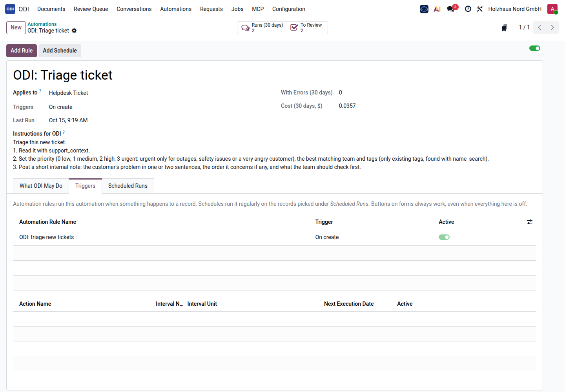The image size is (565, 392).
Task: Click the bookmark icon near the pager
Action: [505, 28]
